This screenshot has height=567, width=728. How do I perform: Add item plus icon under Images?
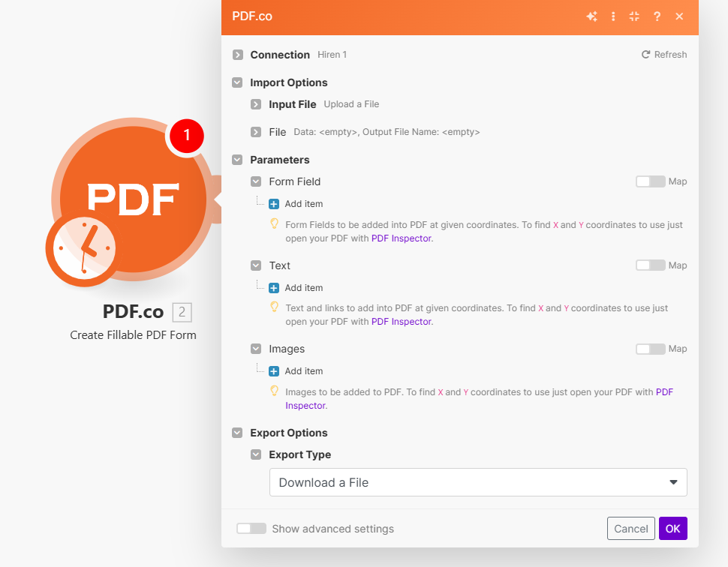tap(274, 371)
